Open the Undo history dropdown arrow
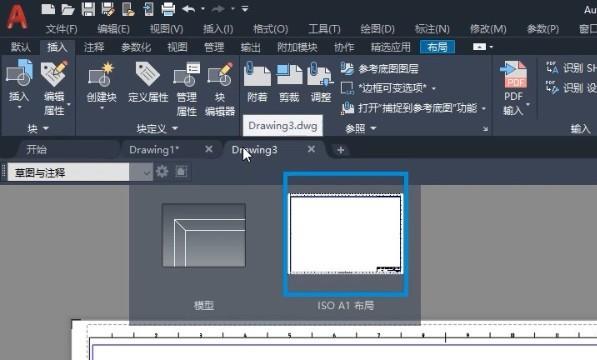 [x=203, y=8]
